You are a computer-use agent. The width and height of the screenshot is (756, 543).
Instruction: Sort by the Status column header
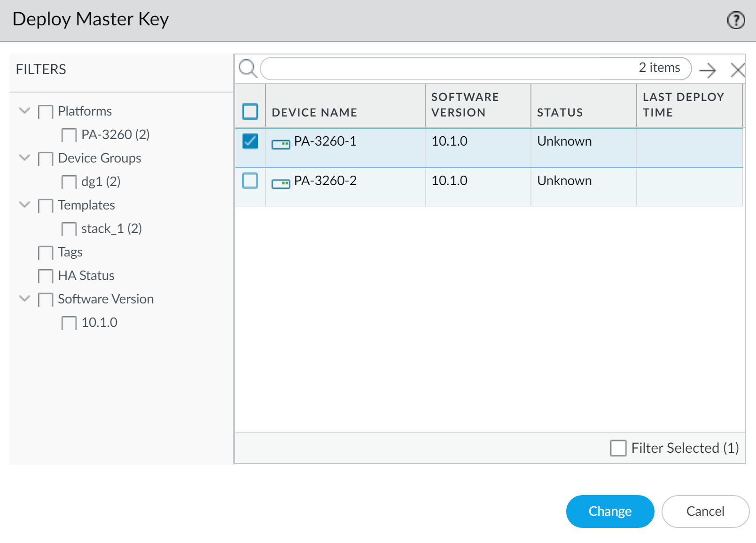[x=560, y=113]
